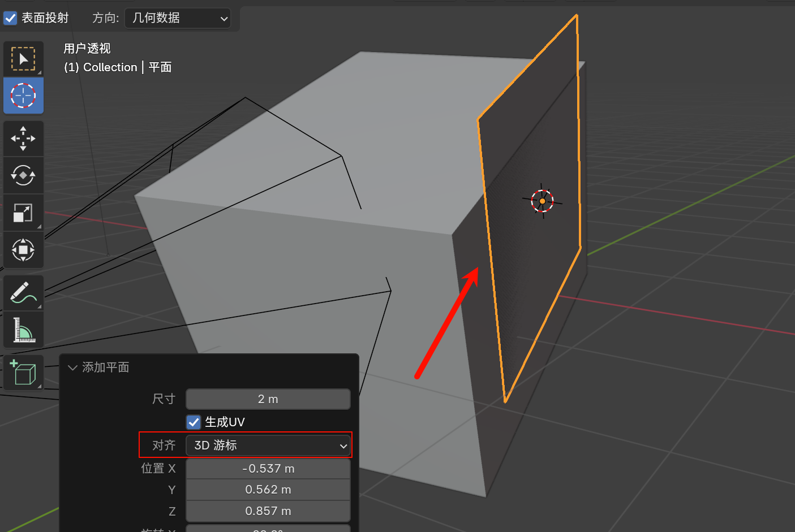
Task: Edit the 尺寸 value of 2 m
Action: coord(268,399)
